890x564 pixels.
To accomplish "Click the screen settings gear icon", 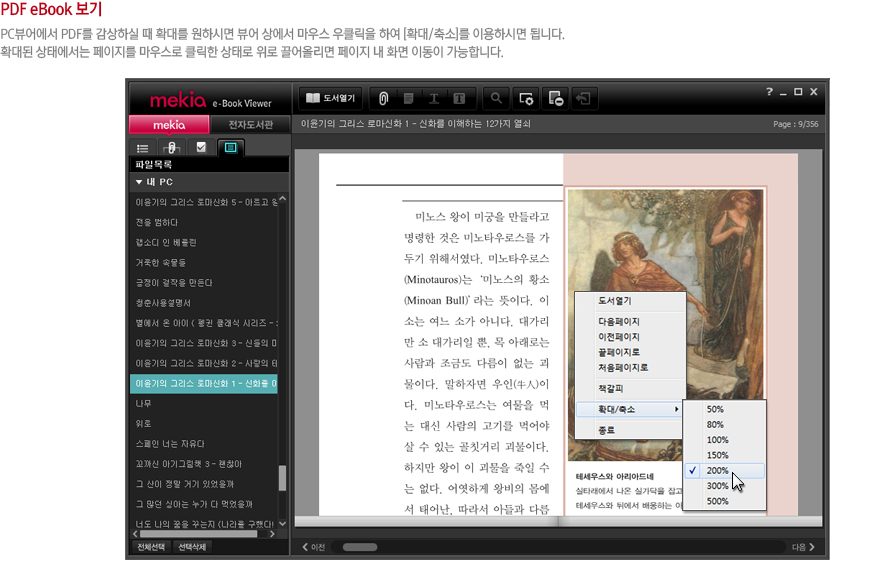I will pyautogui.click(x=526, y=98).
